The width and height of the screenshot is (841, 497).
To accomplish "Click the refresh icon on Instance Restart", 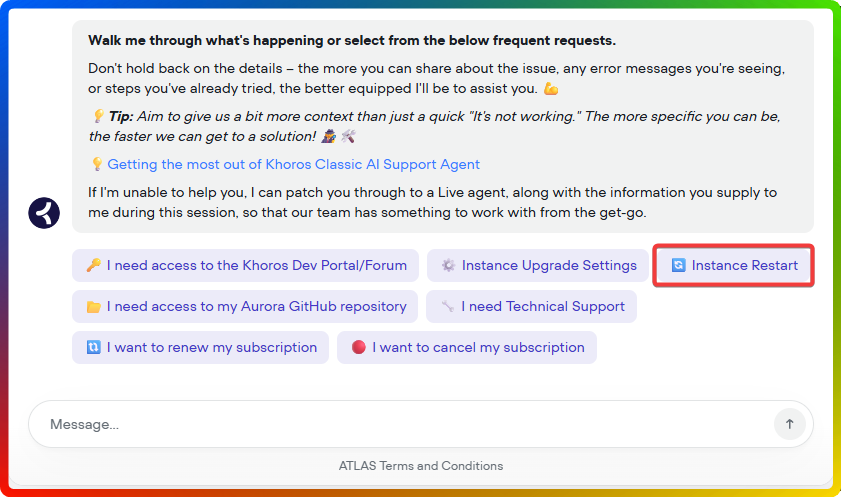I will click(x=678, y=265).
